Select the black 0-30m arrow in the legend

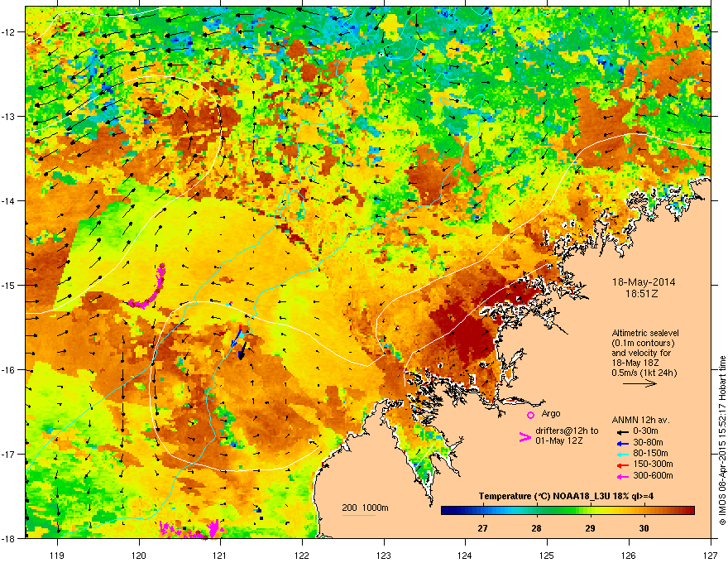[622, 431]
